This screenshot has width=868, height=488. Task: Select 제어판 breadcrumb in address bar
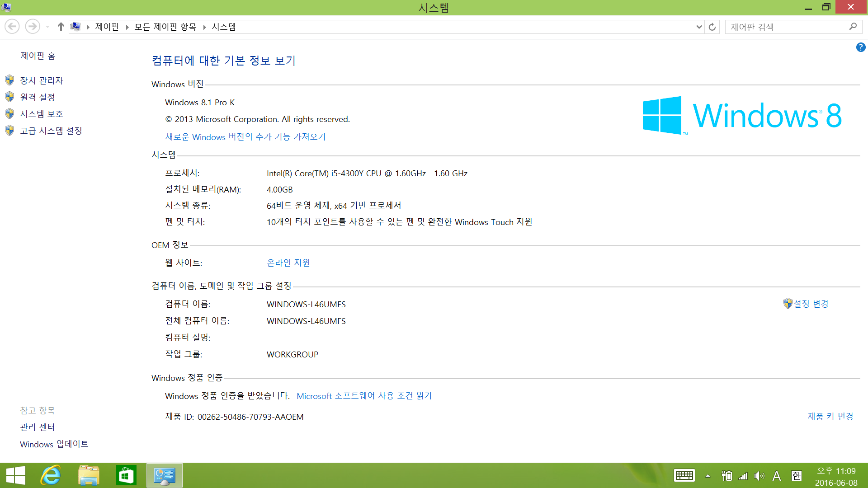(x=107, y=27)
